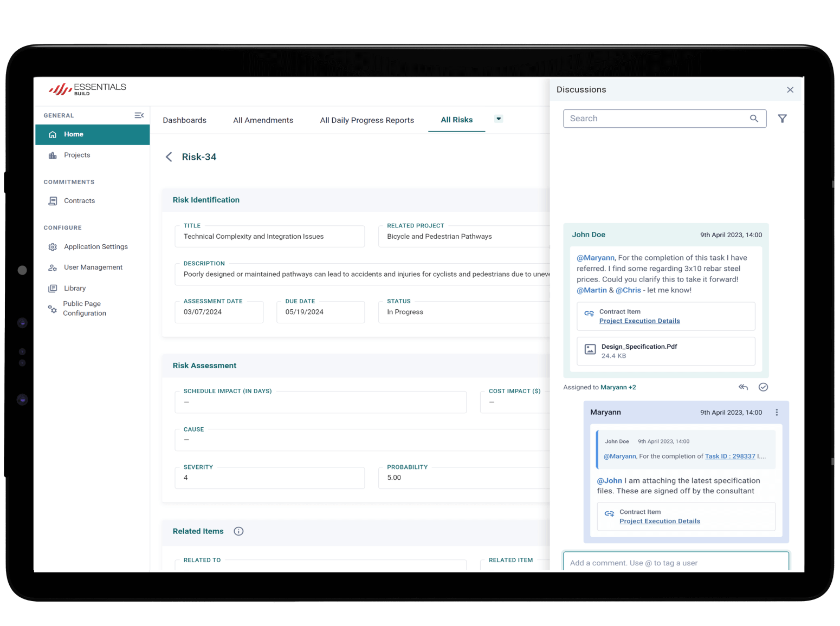The height and width of the screenshot is (626, 840).
Task: Mark the discussion resolved with checkmark icon
Action: click(x=763, y=387)
